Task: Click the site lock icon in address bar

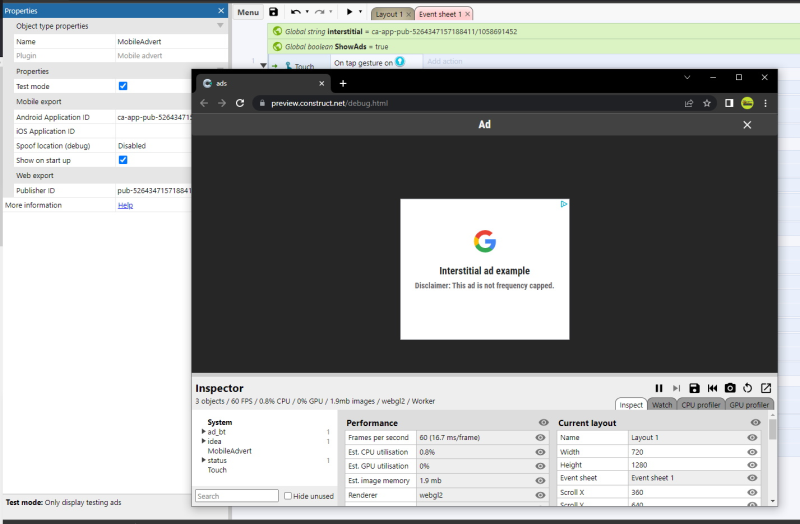Action: [262, 103]
